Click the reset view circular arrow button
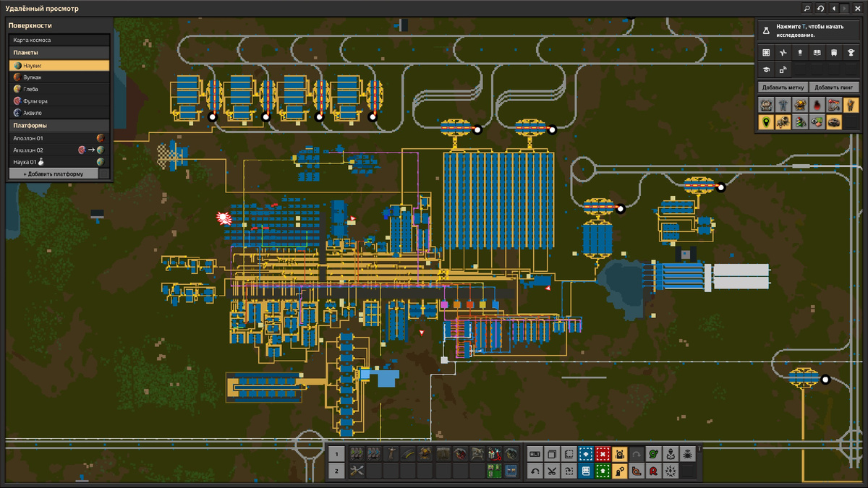The height and width of the screenshot is (488, 868). (820, 8)
